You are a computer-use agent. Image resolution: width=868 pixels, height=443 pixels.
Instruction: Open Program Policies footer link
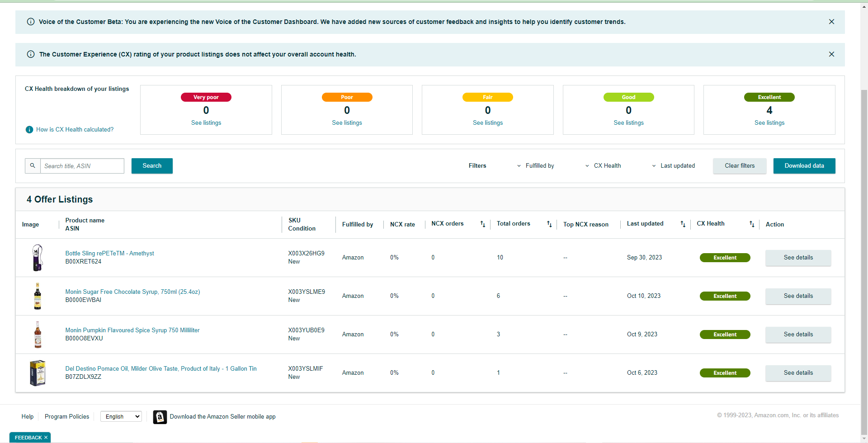pyautogui.click(x=67, y=417)
